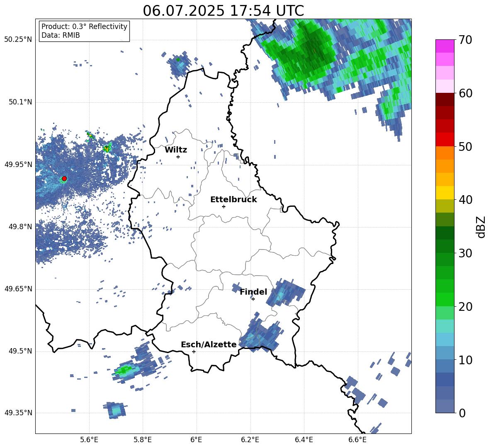The width and height of the screenshot is (491, 448).
Task: Click the colorbar tick value 0
Action: coord(462,413)
